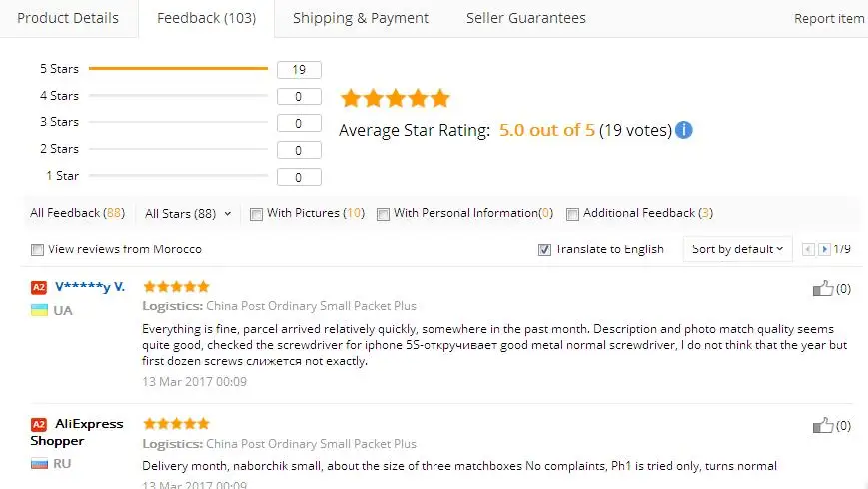
Task: Click the 5 Stars orange rating bar
Action: [x=178, y=69]
